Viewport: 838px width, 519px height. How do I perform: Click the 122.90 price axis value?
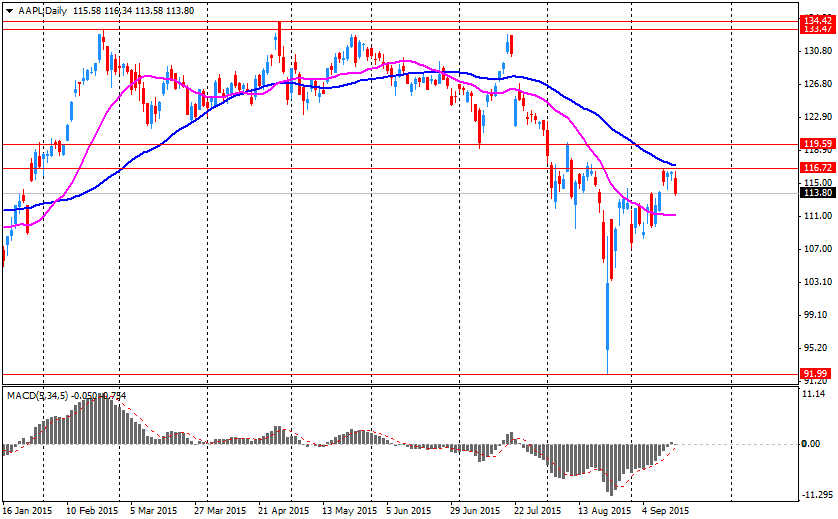(x=820, y=117)
